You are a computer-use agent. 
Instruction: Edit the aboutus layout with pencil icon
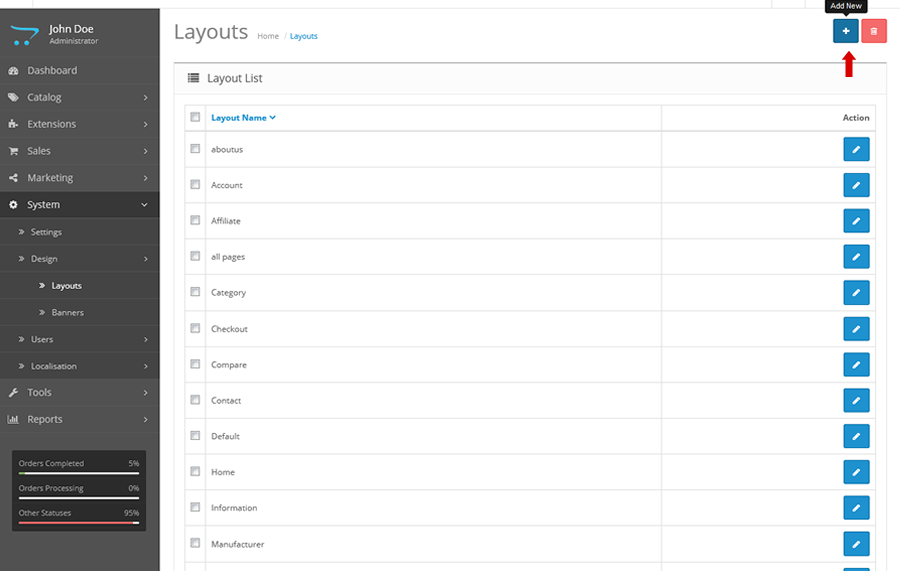click(x=856, y=149)
